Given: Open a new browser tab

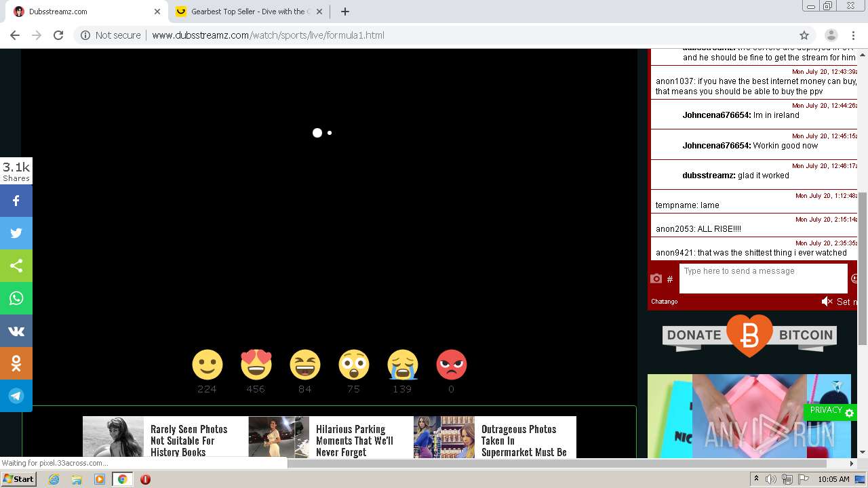Looking at the screenshot, I should [x=344, y=12].
